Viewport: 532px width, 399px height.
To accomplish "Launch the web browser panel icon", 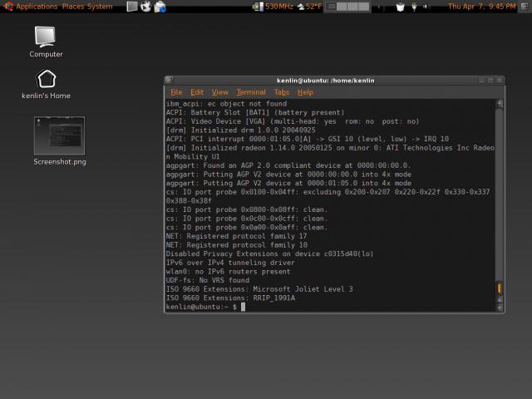I will coord(146,7).
